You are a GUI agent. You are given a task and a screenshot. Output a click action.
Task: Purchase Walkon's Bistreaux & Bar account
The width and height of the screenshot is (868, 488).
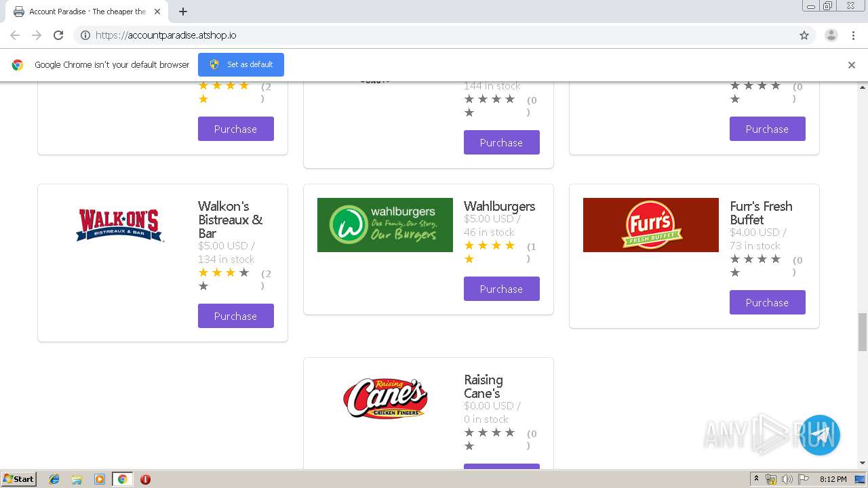pyautogui.click(x=236, y=316)
